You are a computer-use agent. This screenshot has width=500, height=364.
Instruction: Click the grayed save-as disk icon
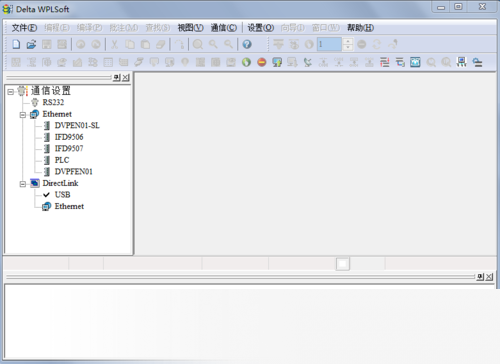click(x=62, y=44)
